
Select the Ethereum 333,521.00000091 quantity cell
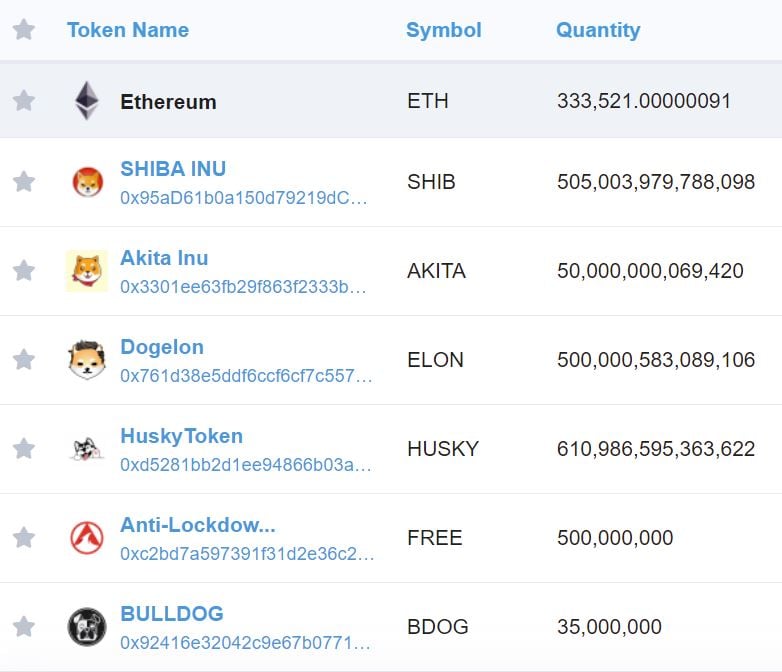tap(644, 101)
